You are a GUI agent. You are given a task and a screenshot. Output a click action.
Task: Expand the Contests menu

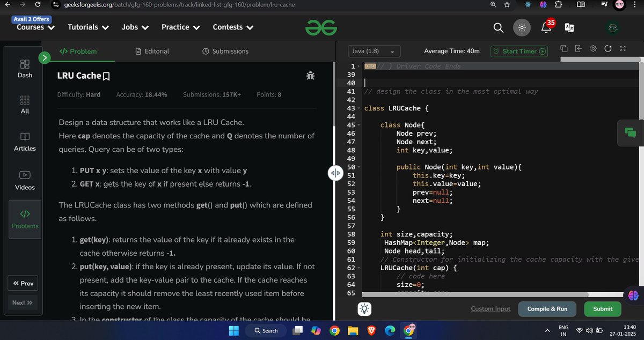[x=233, y=27]
